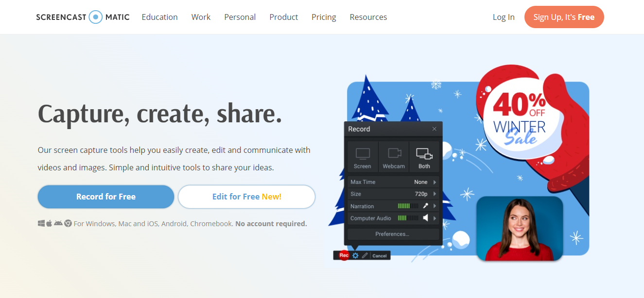644x298 pixels.
Task: Click the red Rec button
Action: [344, 255]
